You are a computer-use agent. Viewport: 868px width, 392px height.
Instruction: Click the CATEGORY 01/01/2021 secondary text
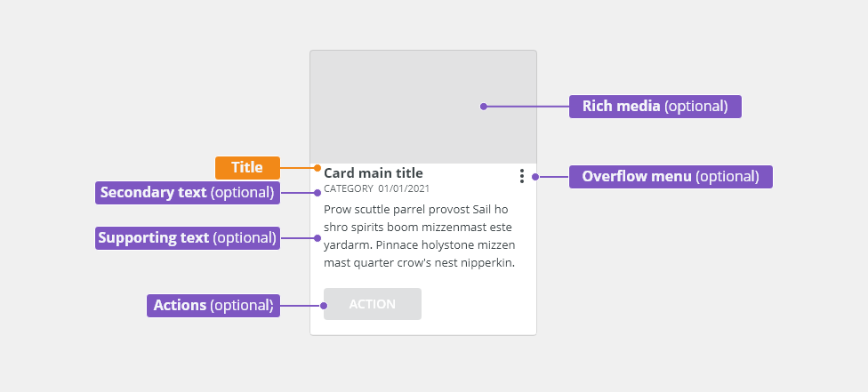[x=376, y=188]
